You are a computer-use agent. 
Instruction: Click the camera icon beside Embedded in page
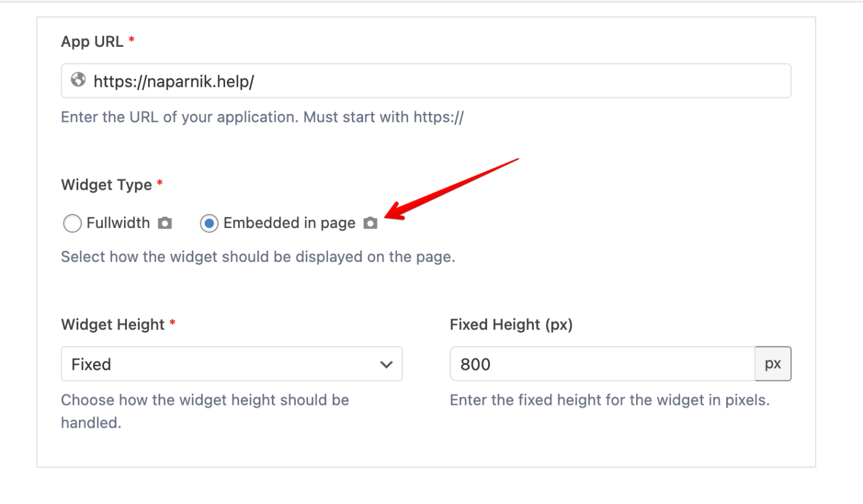370,223
